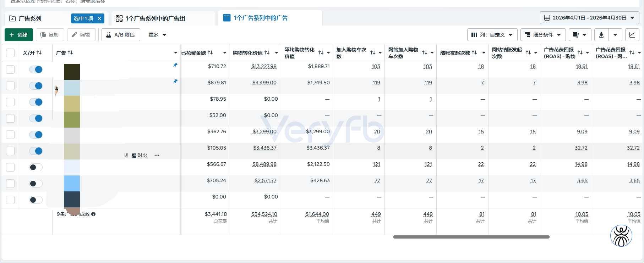Click the green 创建 button
The image size is (644, 263).
[x=18, y=35]
